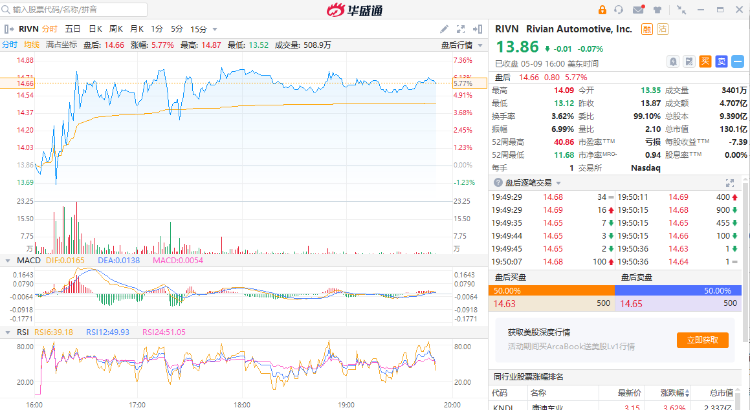
Task: Click the 名称 column header
Action: 538,393
